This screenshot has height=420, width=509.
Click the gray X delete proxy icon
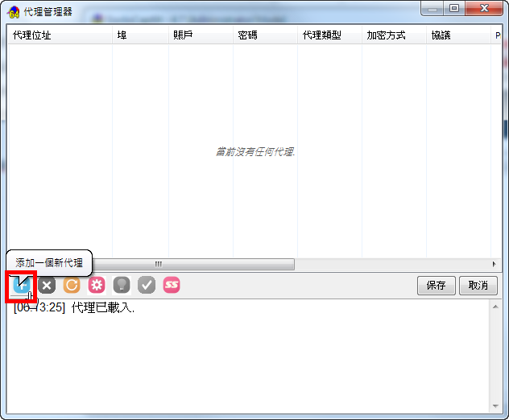(x=47, y=285)
